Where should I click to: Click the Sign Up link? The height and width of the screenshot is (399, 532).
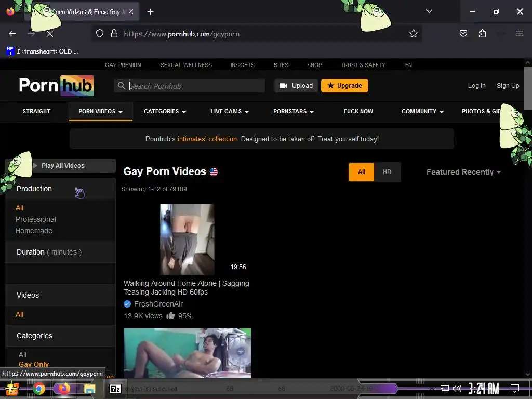[508, 86]
